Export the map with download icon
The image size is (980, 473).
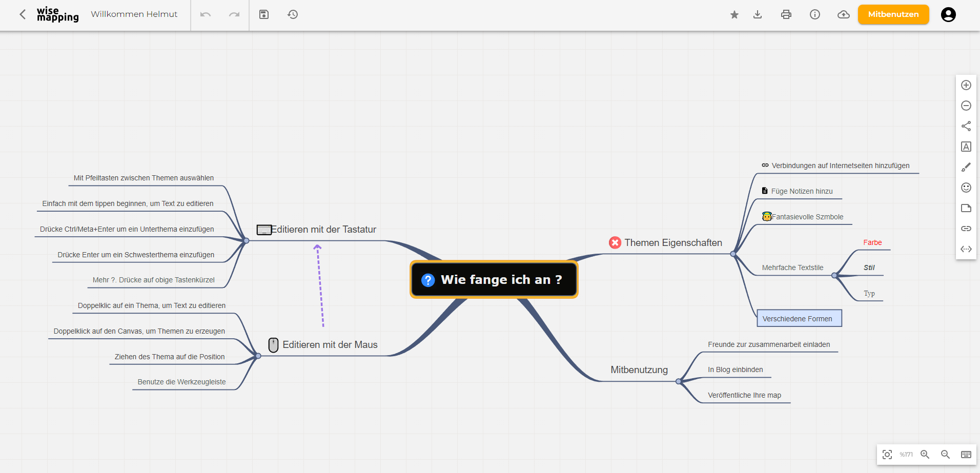758,14
